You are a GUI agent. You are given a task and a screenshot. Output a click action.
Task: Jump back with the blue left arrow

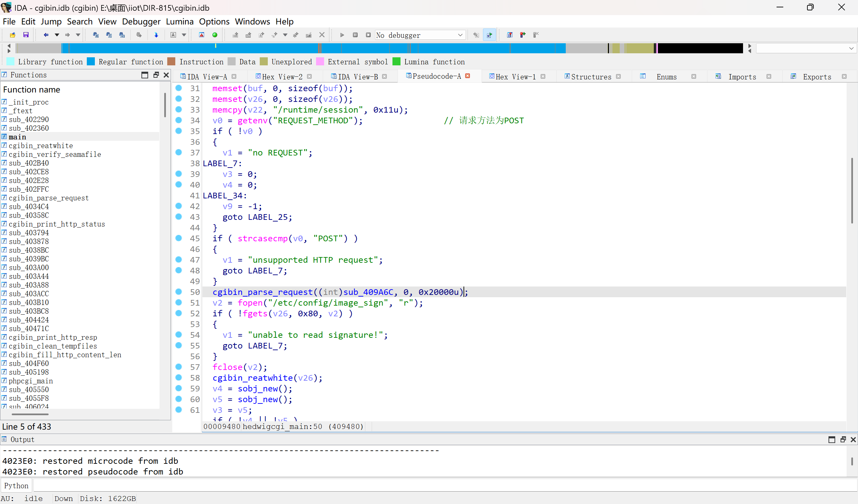click(46, 35)
